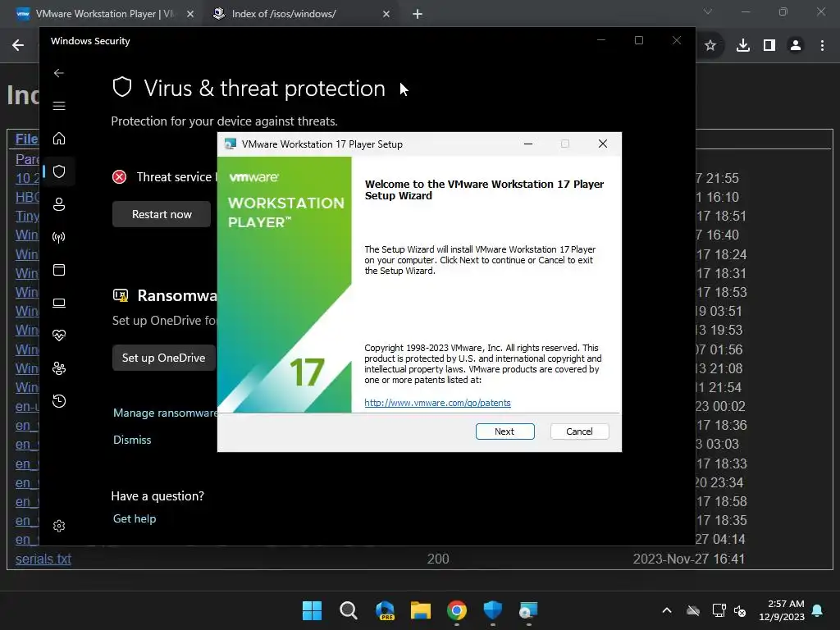Select Virus & threat protection shield icon
The width and height of the screenshot is (840, 630).
pyautogui.click(x=59, y=171)
